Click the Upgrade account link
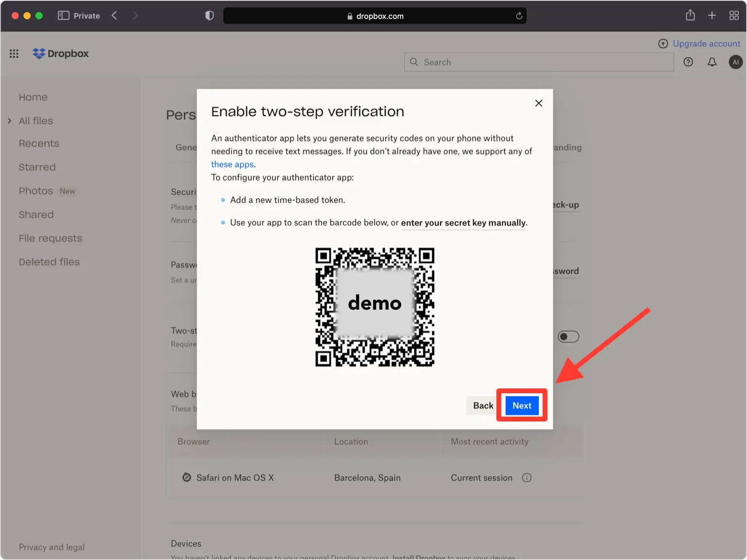Image resolution: width=747 pixels, height=560 pixels. (x=706, y=44)
